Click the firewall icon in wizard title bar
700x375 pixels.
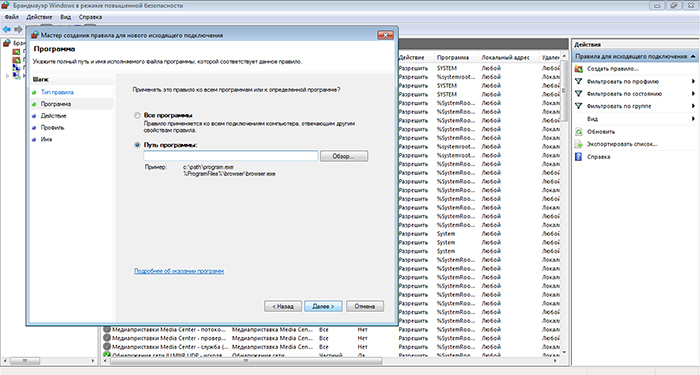[x=35, y=35]
